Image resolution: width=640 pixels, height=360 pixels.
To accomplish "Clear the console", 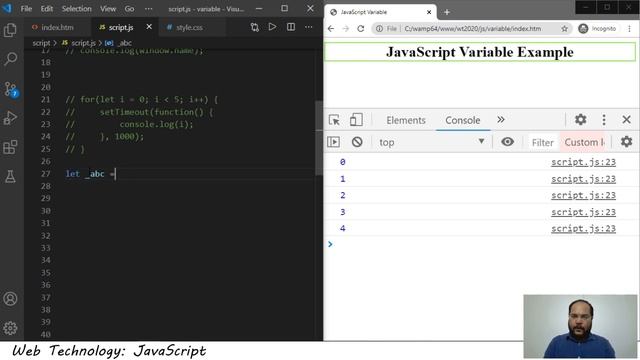I will (357, 142).
